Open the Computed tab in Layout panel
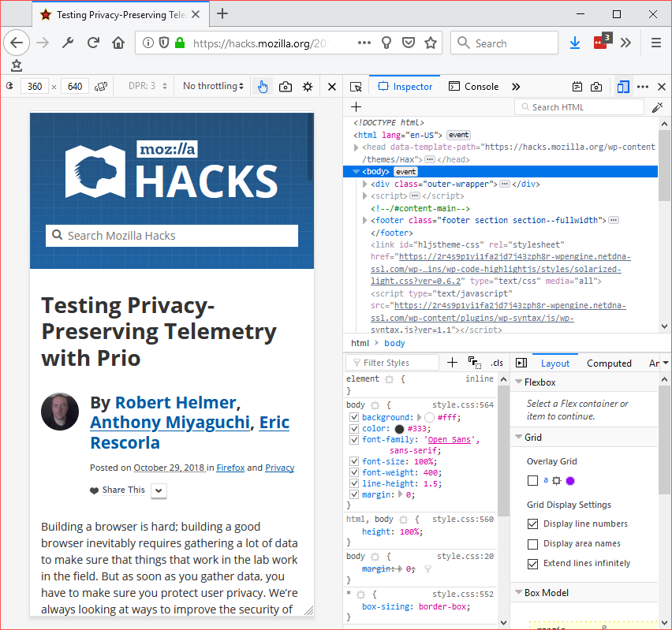Viewport: 672px width, 630px height. tap(609, 363)
